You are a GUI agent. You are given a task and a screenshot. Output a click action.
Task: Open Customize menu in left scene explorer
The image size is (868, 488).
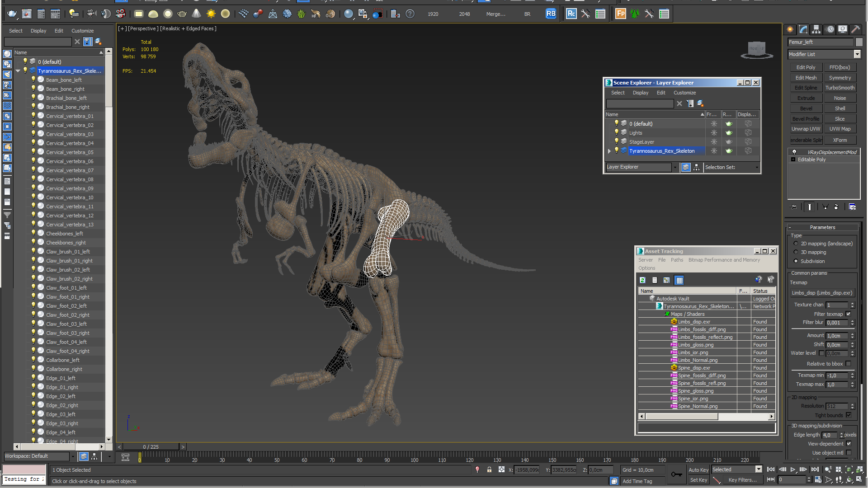coord(83,31)
